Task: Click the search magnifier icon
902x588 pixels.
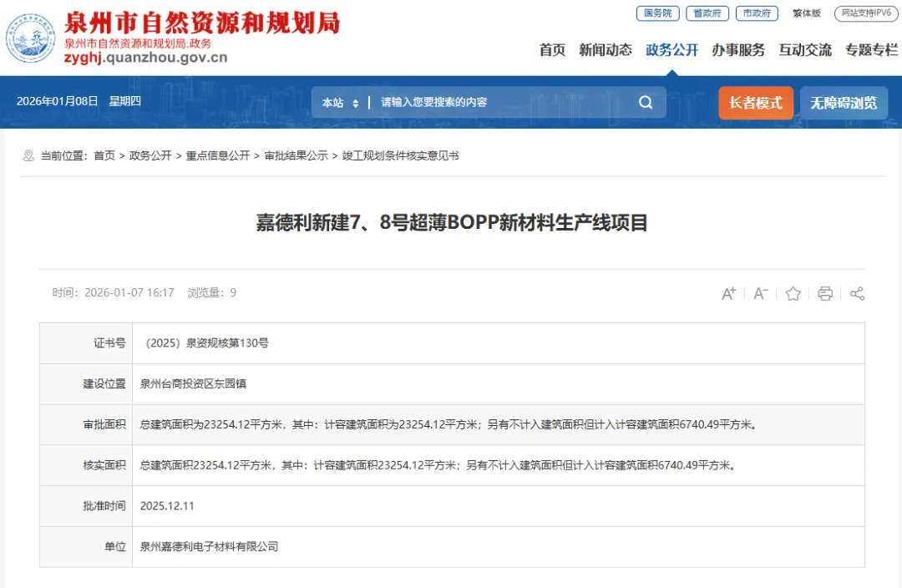Action: coord(646,103)
